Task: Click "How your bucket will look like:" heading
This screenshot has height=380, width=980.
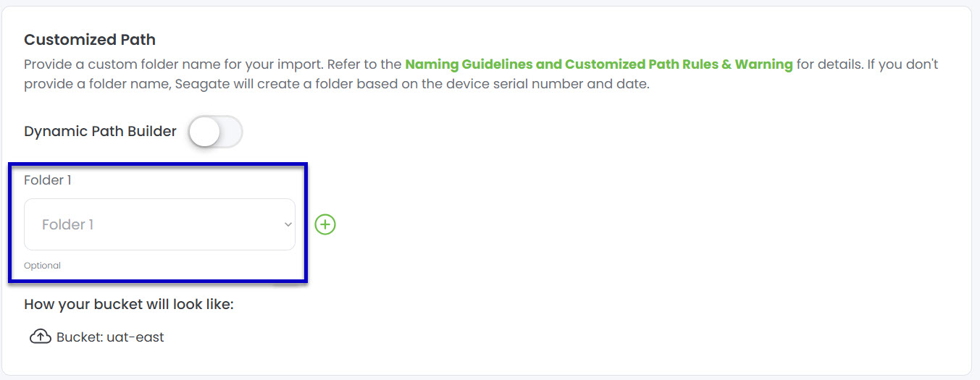Action: pos(129,304)
